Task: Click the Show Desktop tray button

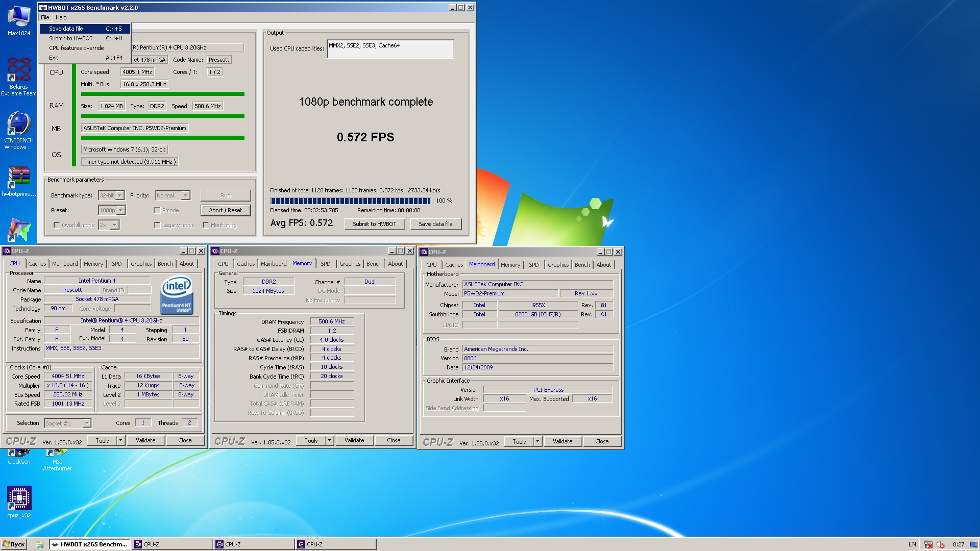Action: coord(974,544)
